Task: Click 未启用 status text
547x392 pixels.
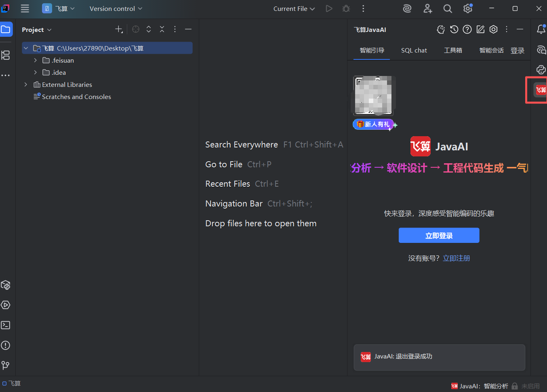Action: pos(530,386)
